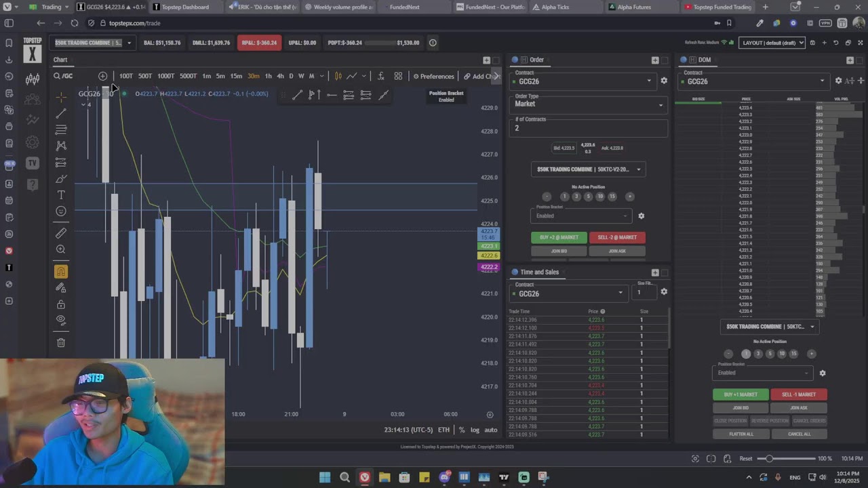Toggle the magnet snap mode

click(x=61, y=272)
